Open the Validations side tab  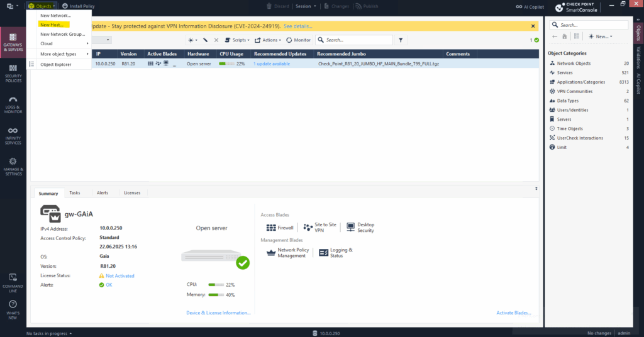[639, 57]
